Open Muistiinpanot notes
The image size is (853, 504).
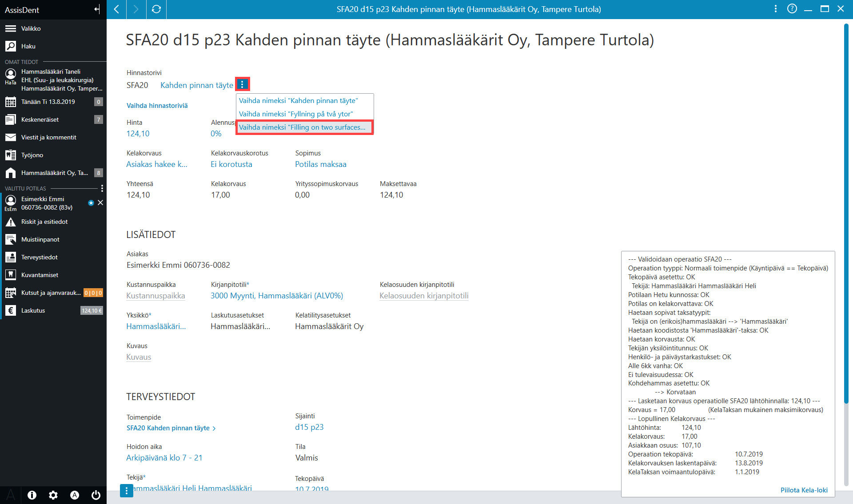(53, 239)
